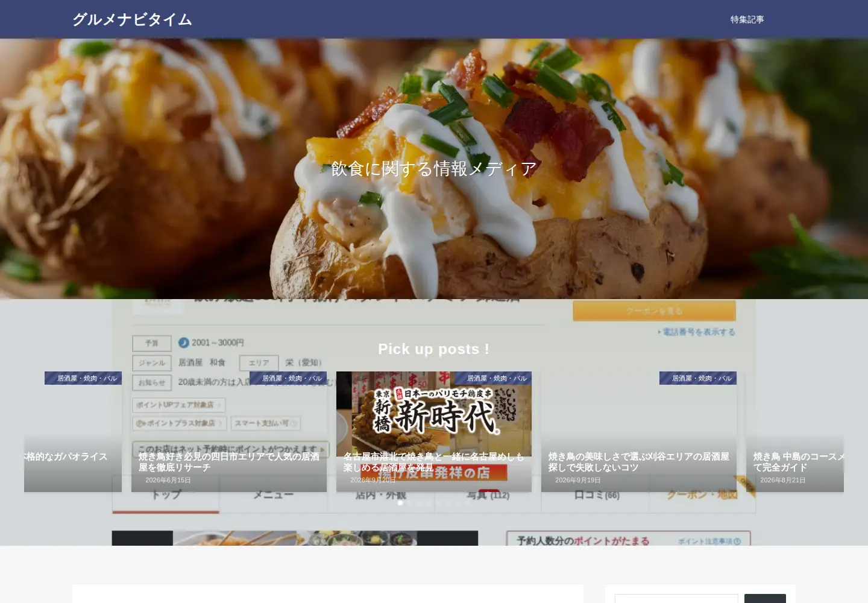Click the date 2026年8月21日
This screenshot has height=603, width=868.
[783, 481]
